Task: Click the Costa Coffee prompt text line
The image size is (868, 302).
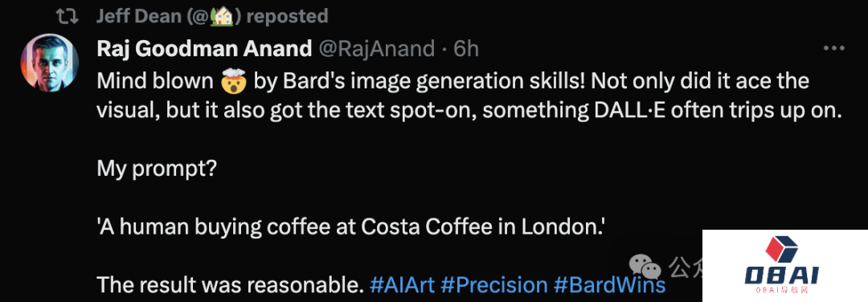Action: (x=350, y=226)
